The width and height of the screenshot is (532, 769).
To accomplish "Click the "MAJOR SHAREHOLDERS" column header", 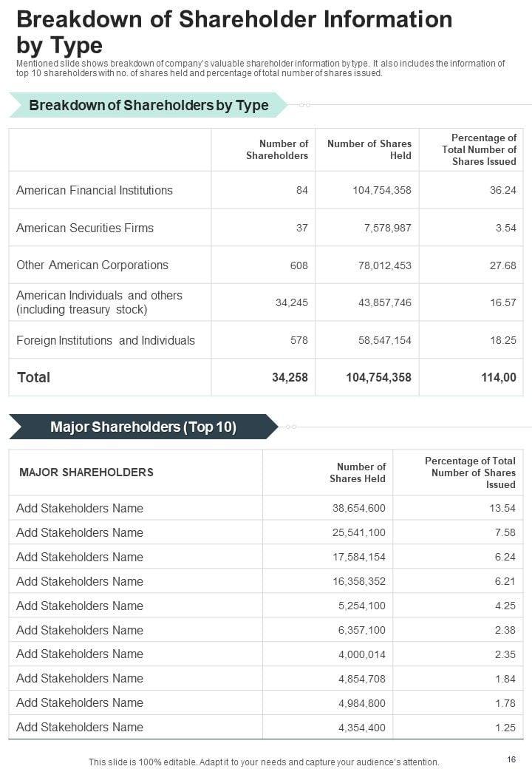I will click(x=86, y=472).
